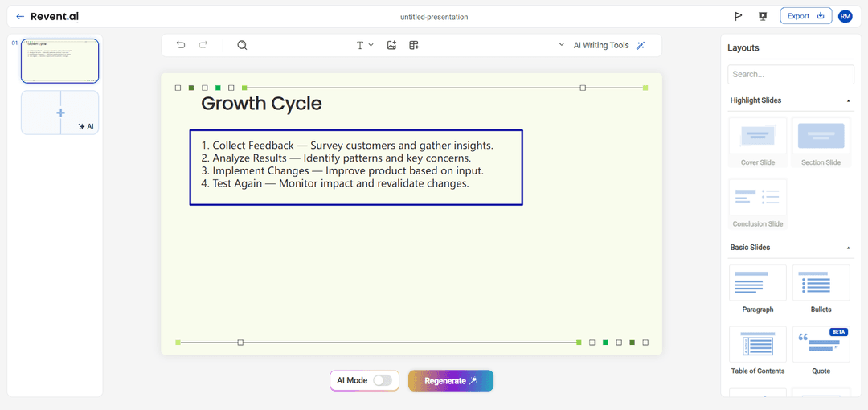Insert a table using the table icon
The width and height of the screenshot is (868, 410).
coord(414,46)
